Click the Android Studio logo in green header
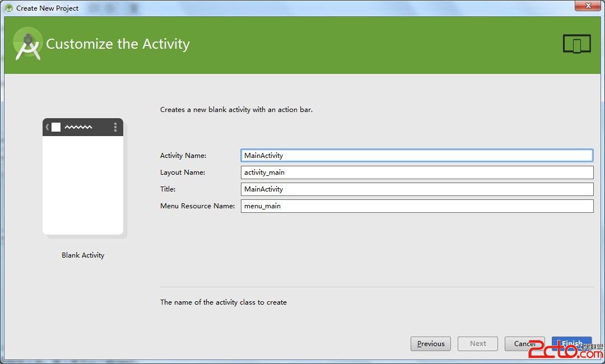This screenshot has width=605, height=364. pyautogui.click(x=27, y=44)
